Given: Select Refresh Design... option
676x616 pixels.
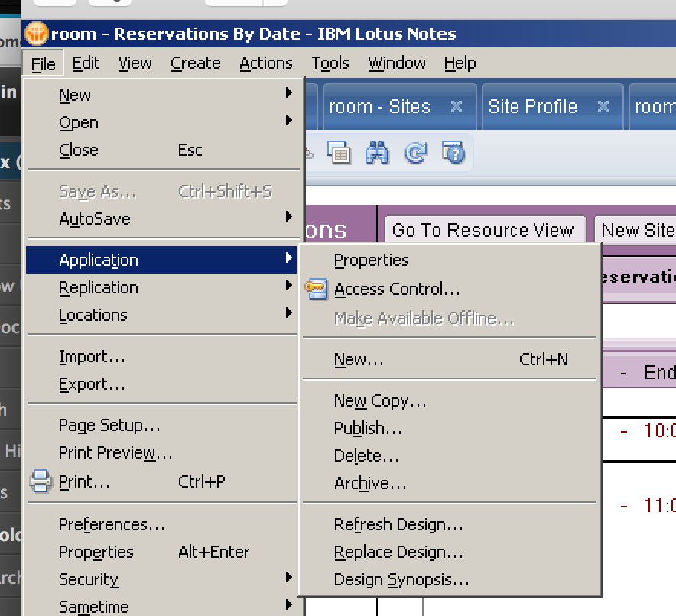Looking at the screenshot, I should (450, 525).
